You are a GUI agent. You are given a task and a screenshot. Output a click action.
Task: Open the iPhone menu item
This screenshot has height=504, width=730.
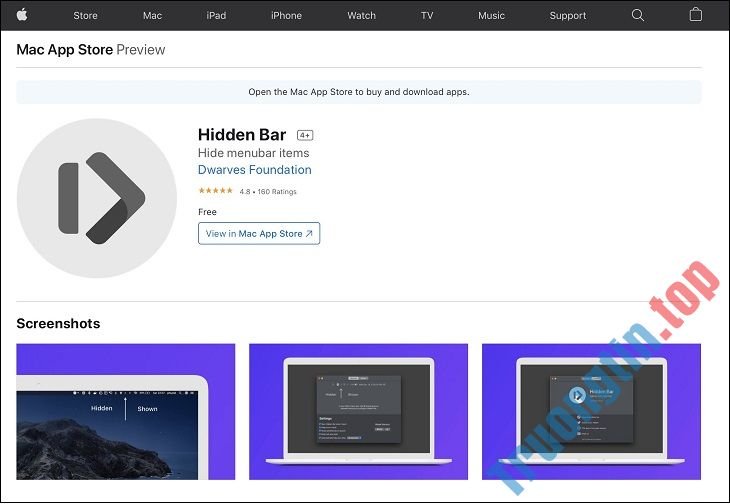click(286, 15)
